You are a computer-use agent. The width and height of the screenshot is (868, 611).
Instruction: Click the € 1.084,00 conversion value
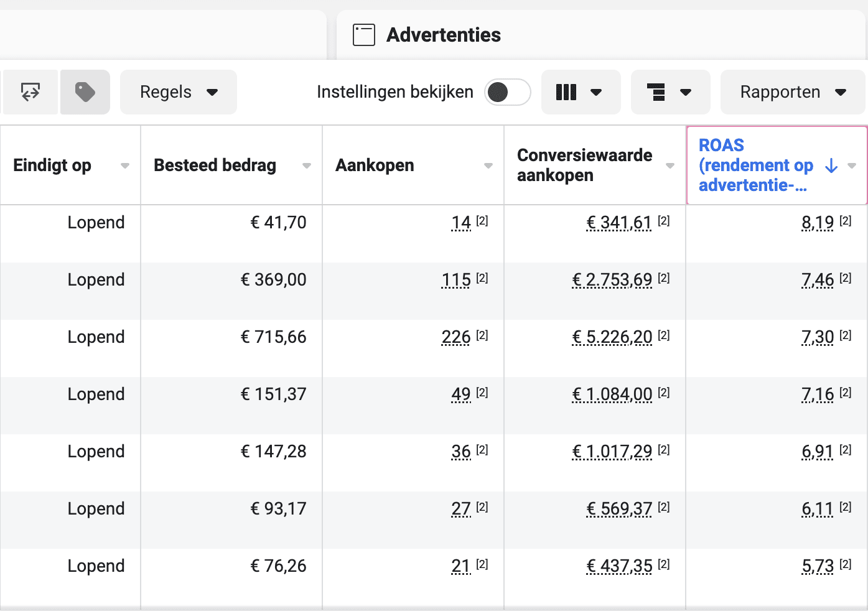tap(612, 394)
